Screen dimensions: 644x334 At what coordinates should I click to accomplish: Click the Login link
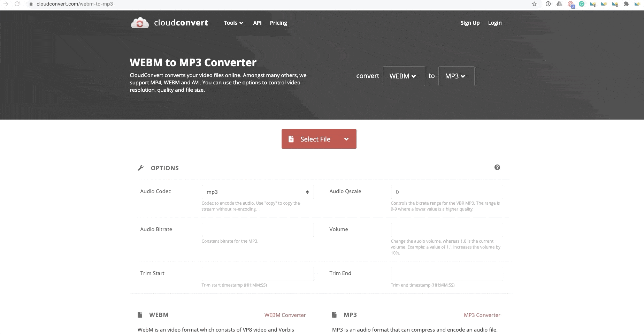pos(495,23)
